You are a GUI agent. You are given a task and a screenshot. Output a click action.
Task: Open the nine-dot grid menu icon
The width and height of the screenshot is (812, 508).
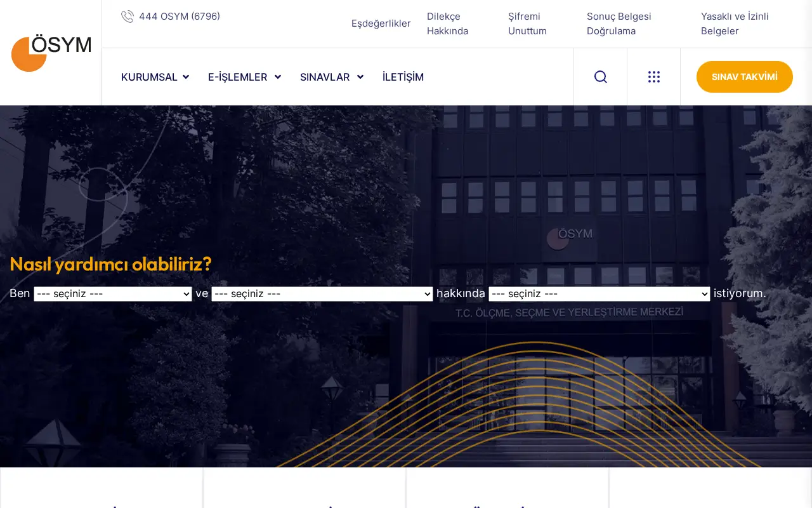tap(654, 77)
